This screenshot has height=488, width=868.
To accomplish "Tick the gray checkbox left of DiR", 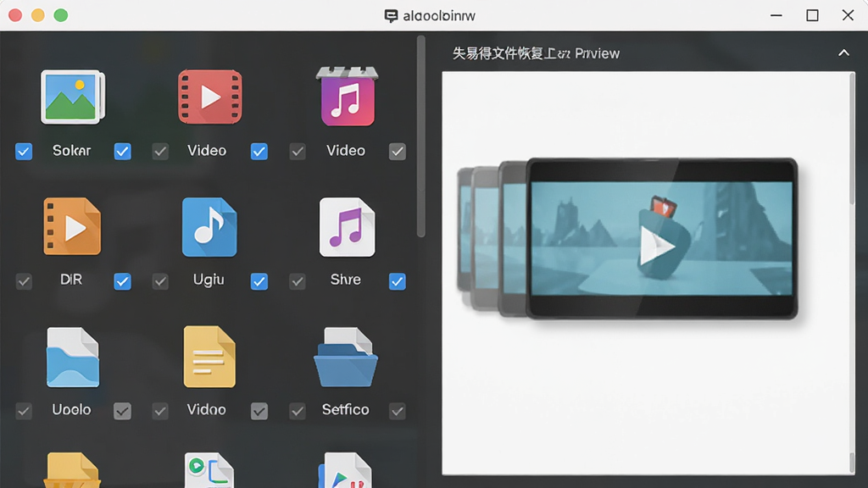I will click(24, 281).
